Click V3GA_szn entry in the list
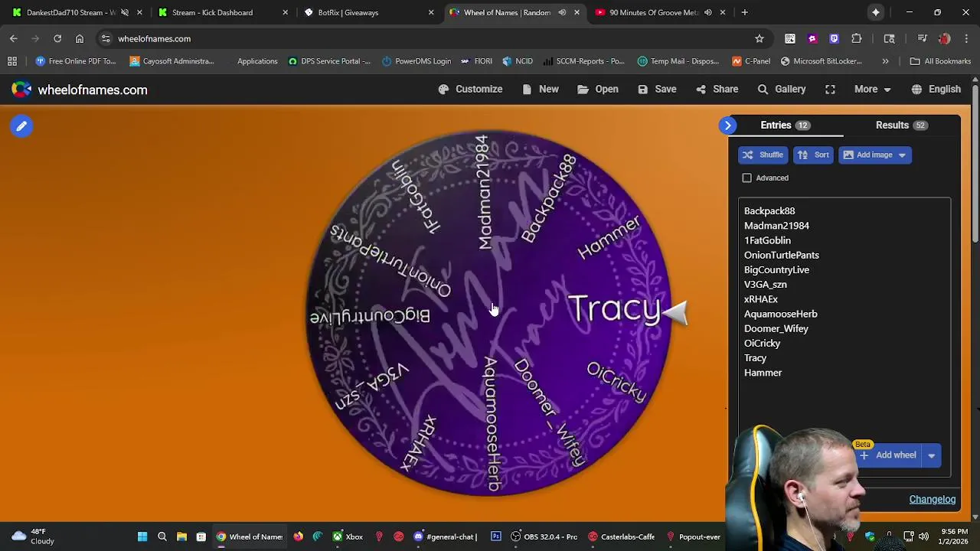The image size is (980, 551). point(766,285)
